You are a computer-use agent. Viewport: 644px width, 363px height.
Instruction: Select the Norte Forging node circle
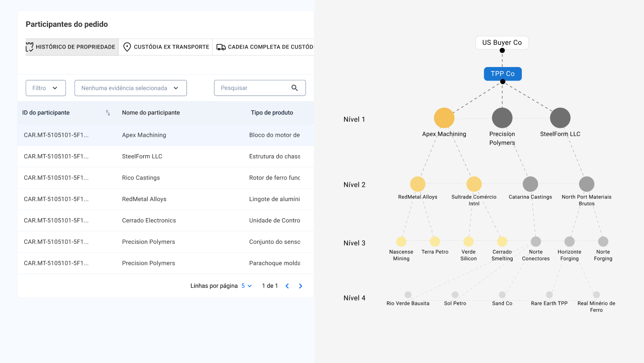click(x=603, y=241)
